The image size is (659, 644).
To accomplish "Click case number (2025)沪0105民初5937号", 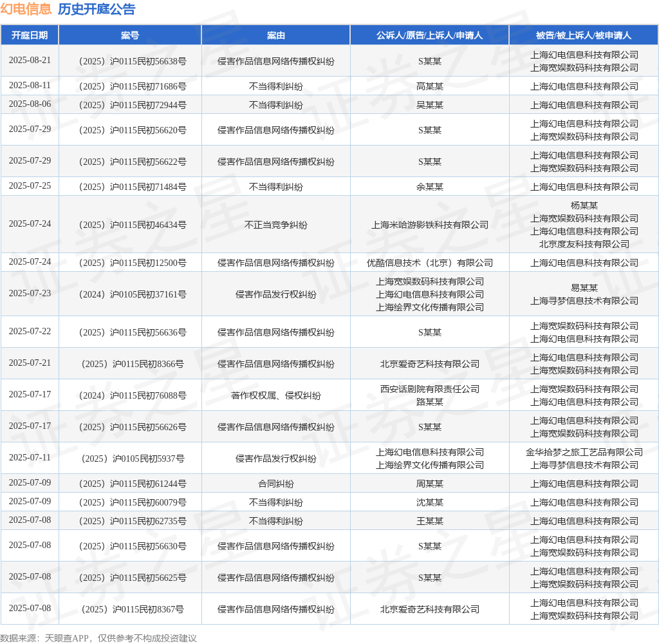I will (x=133, y=459).
